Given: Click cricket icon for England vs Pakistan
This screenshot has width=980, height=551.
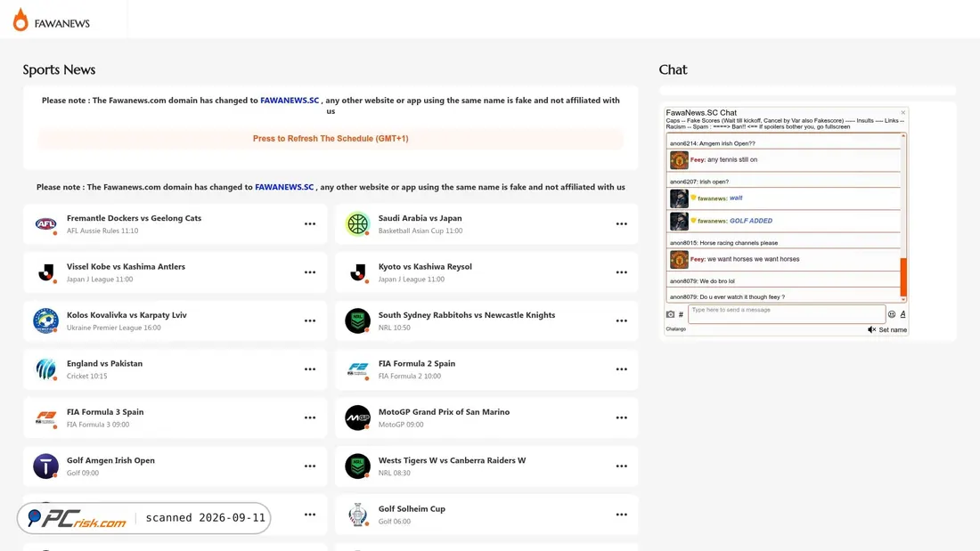Looking at the screenshot, I should pos(45,369).
